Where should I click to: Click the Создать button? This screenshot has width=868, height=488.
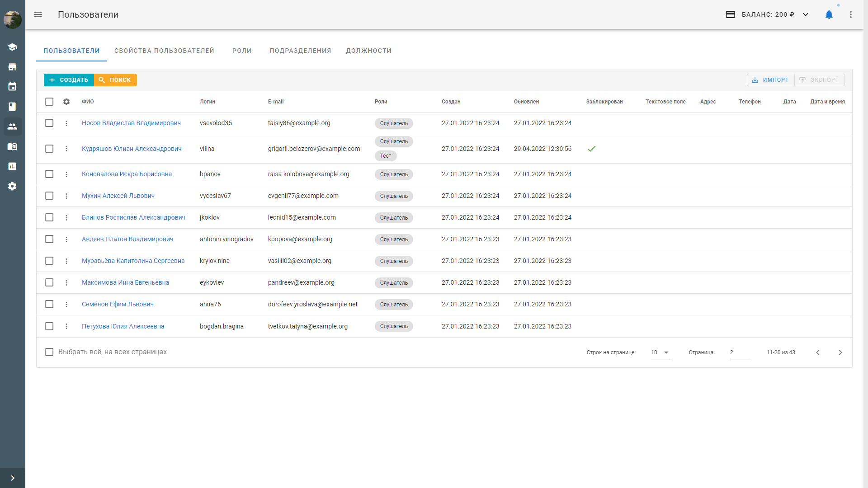[69, 80]
